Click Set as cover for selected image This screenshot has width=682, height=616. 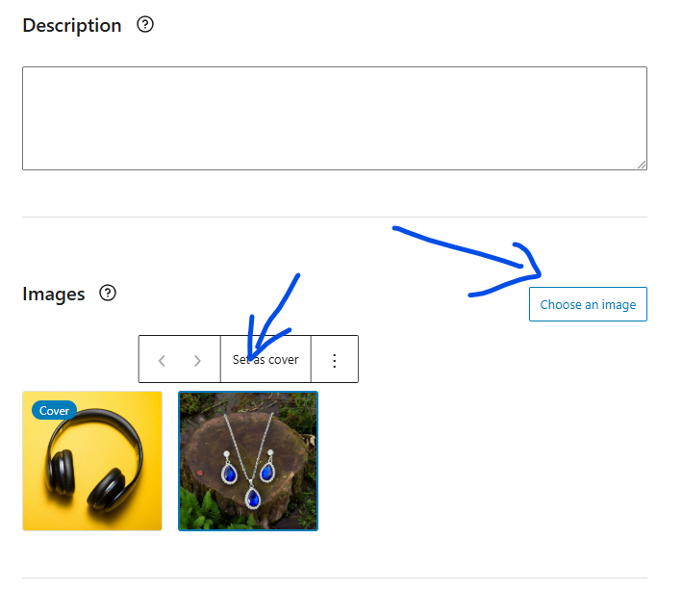pos(265,360)
